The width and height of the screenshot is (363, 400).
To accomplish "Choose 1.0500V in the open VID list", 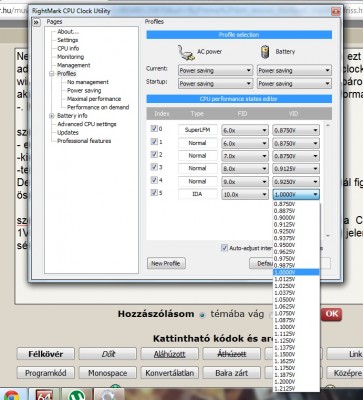I will tap(296, 300).
